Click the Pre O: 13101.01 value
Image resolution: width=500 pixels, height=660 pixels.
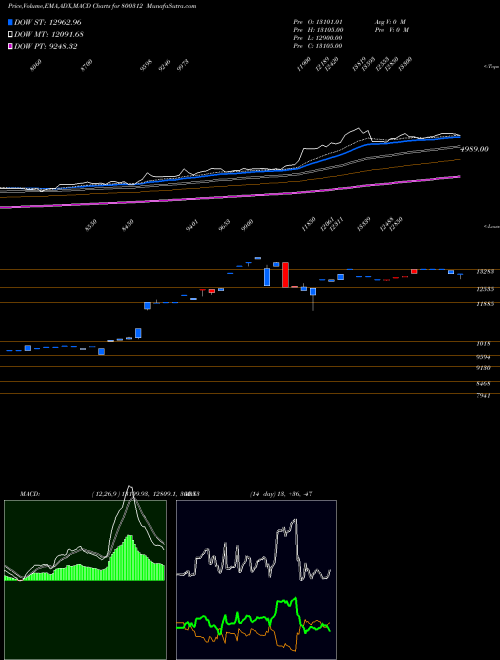(x=318, y=21)
